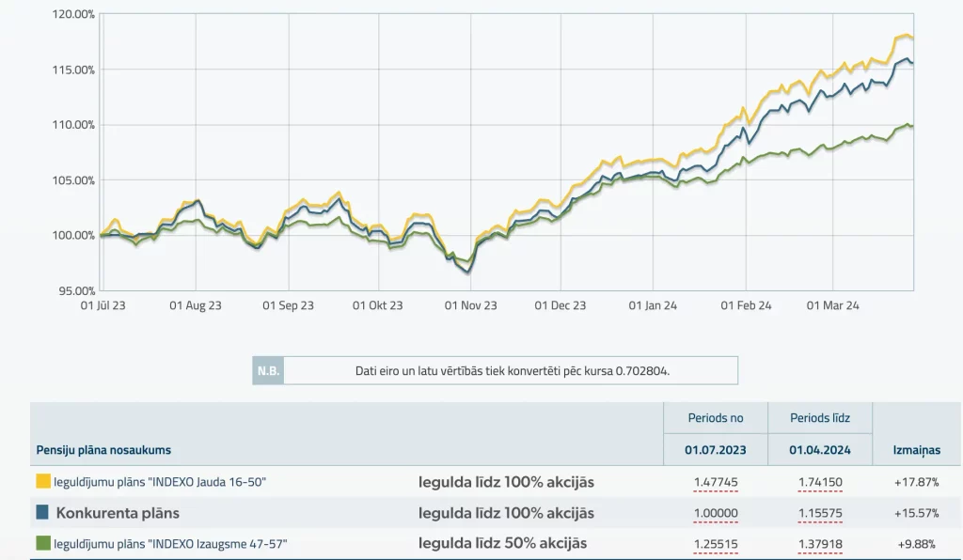Click the end value 1.15575

click(820, 513)
